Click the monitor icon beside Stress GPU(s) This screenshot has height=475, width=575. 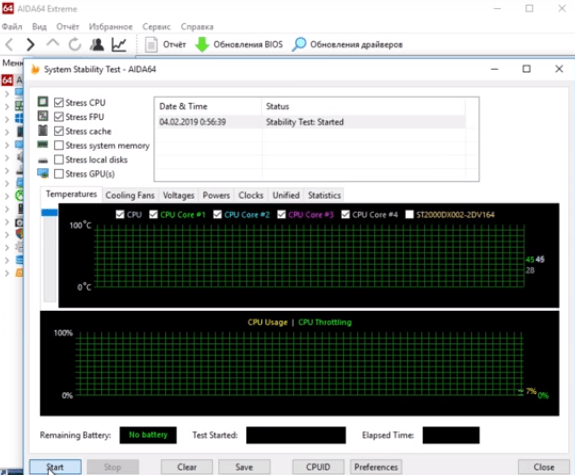pyautogui.click(x=43, y=173)
